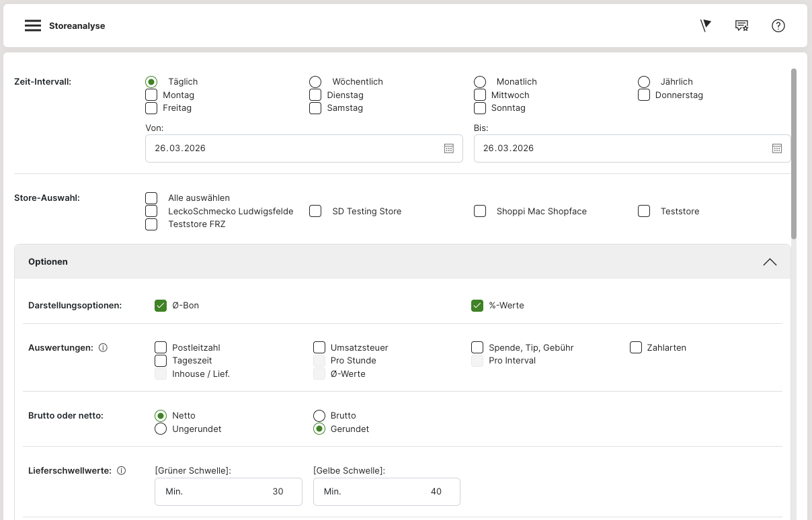Click the flag icon in header

[705, 26]
